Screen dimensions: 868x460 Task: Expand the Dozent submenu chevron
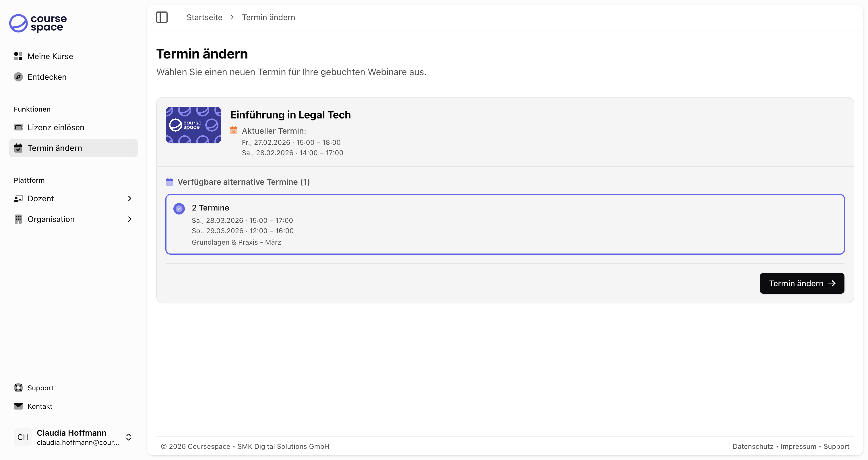click(130, 199)
